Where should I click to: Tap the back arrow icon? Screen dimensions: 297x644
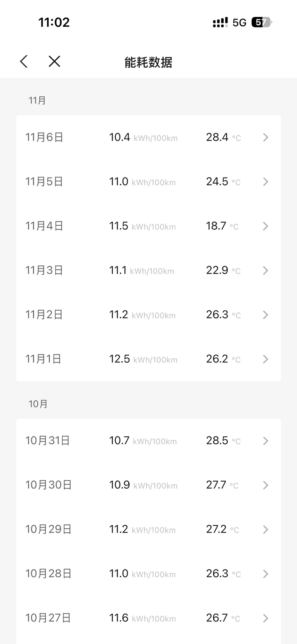(x=24, y=62)
